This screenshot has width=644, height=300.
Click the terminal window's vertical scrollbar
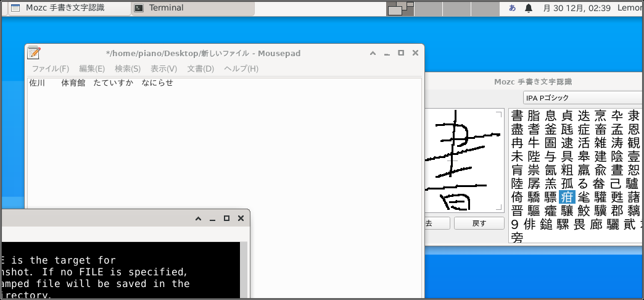point(244,270)
